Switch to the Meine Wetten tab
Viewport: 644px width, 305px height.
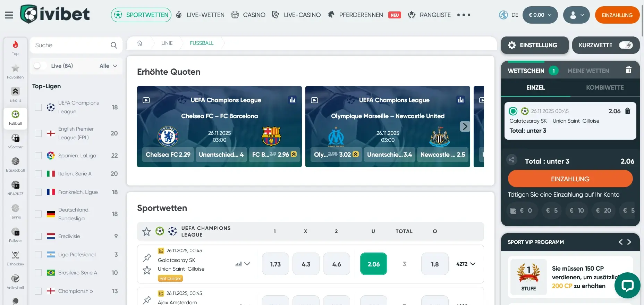coord(588,71)
